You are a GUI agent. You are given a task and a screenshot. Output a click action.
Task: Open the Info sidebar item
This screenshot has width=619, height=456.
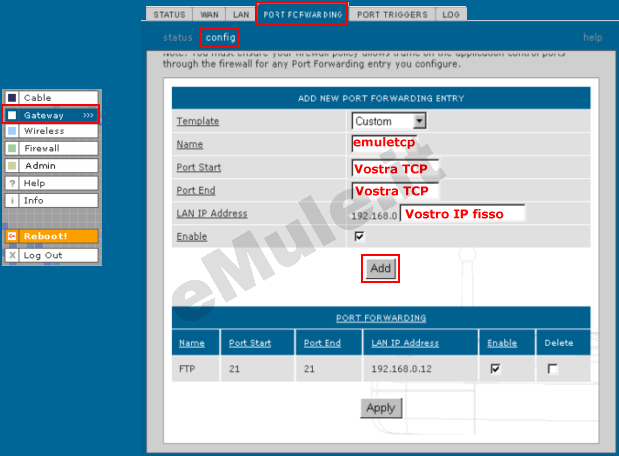(51, 200)
